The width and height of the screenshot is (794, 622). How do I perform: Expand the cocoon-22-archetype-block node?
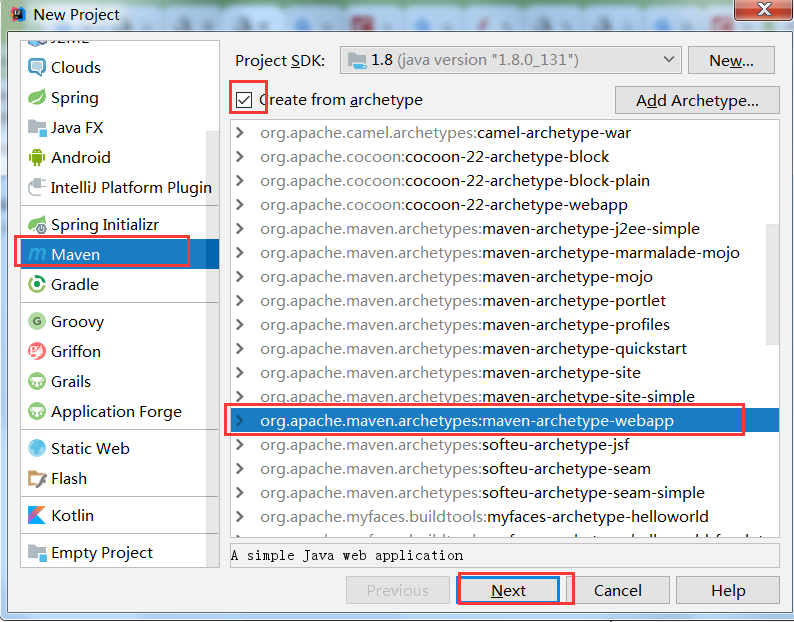click(x=240, y=157)
